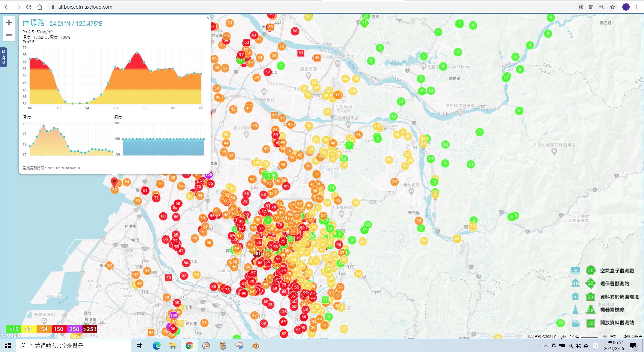Image resolution: width=644 pixels, height=352 pixels.
Task: Open the page zoom magnifier icon
Action: pyautogui.click(x=602, y=7)
